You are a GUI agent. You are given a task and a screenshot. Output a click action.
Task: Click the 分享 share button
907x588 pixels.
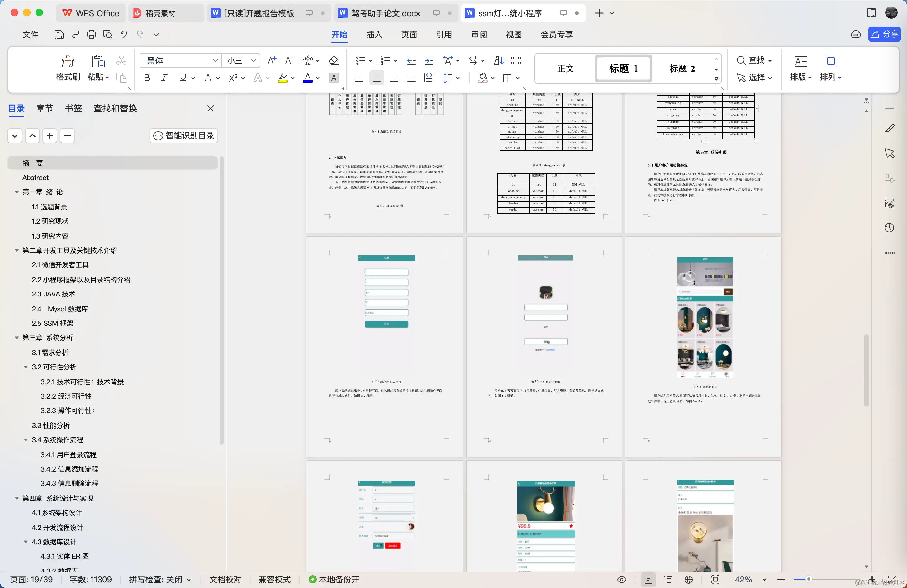(x=884, y=34)
